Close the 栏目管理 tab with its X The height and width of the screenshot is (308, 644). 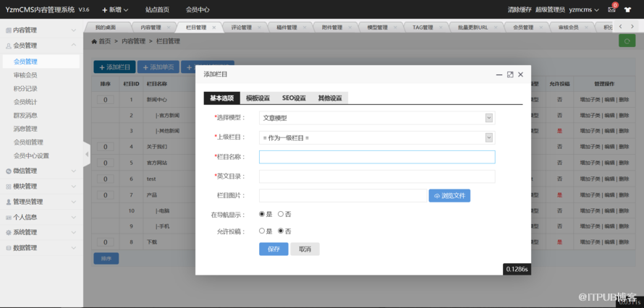(213, 27)
